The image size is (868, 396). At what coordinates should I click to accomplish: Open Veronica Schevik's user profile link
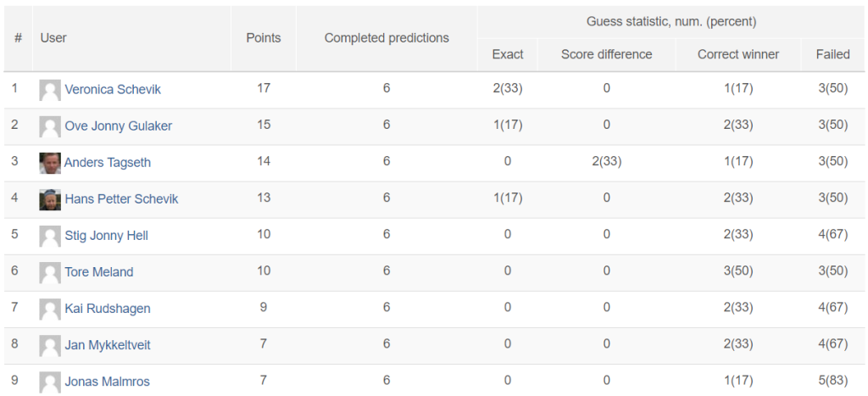113,89
